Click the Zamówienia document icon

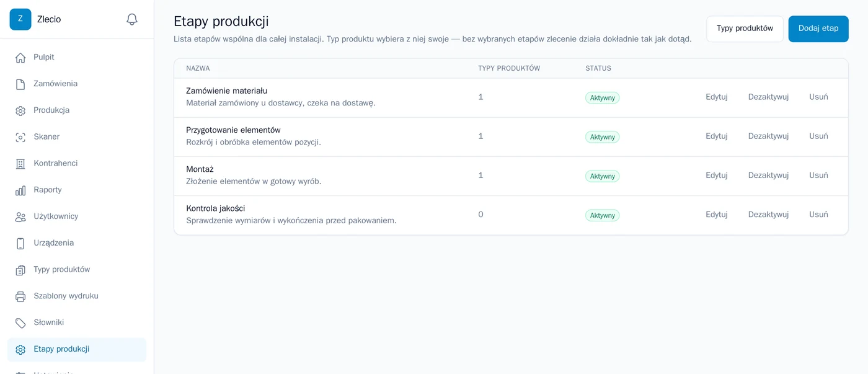point(20,84)
